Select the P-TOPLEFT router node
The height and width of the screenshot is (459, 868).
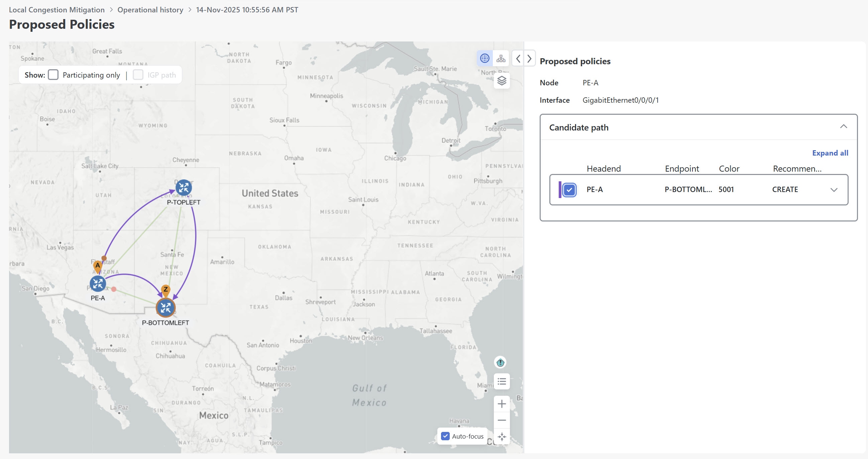pyautogui.click(x=184, y=188)
